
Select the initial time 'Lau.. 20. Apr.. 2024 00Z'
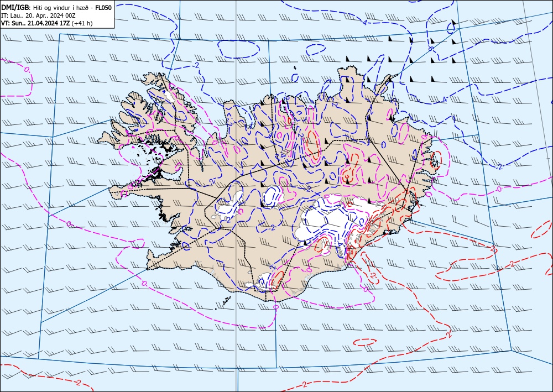(x=43, y=15)
